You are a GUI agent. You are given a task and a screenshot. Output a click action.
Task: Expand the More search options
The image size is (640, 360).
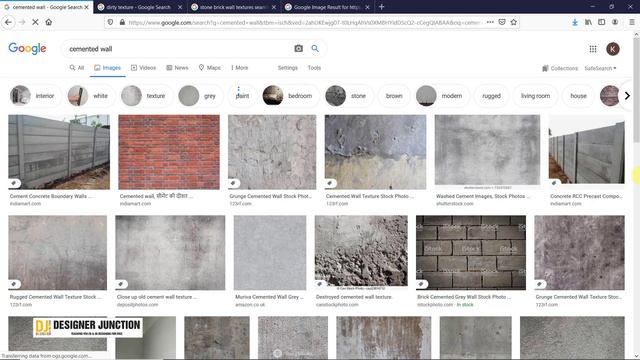point(240,68)
